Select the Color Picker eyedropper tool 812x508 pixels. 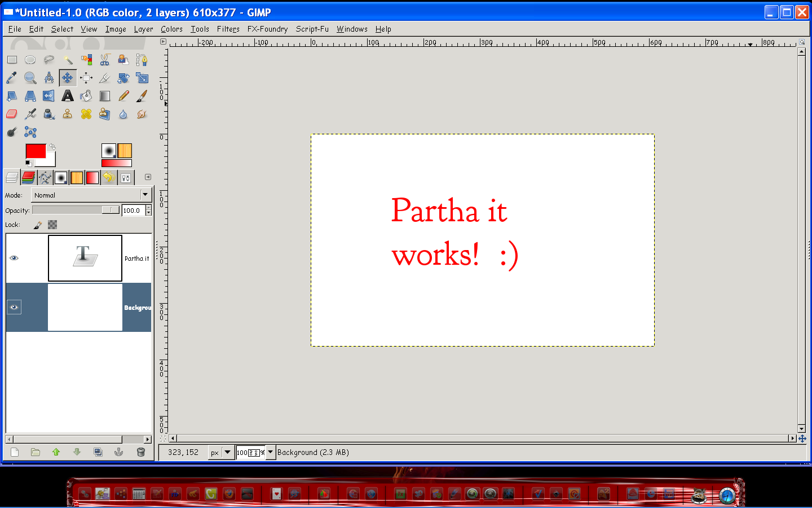(12, 78)
